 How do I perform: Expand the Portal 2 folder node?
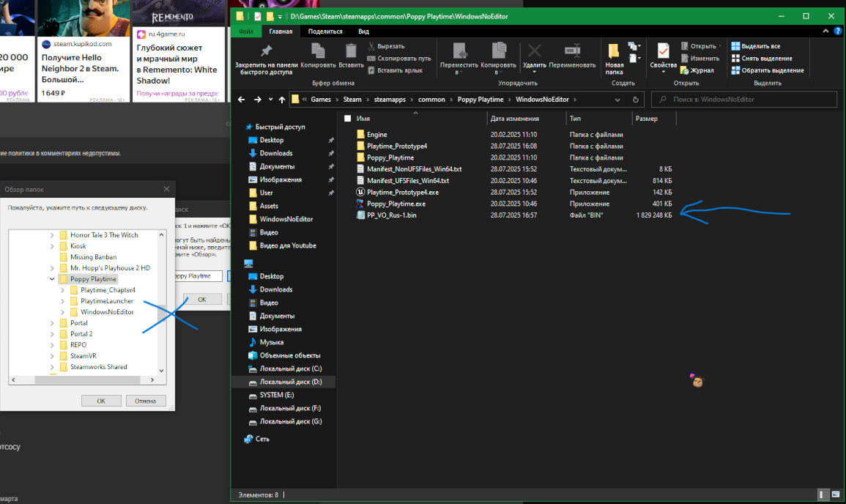pyautogui.click(x=51, y=334)
